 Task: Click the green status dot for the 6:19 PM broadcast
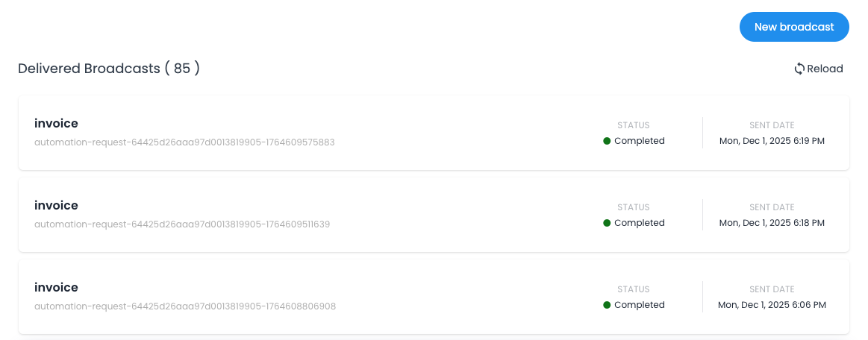point(607,141)
